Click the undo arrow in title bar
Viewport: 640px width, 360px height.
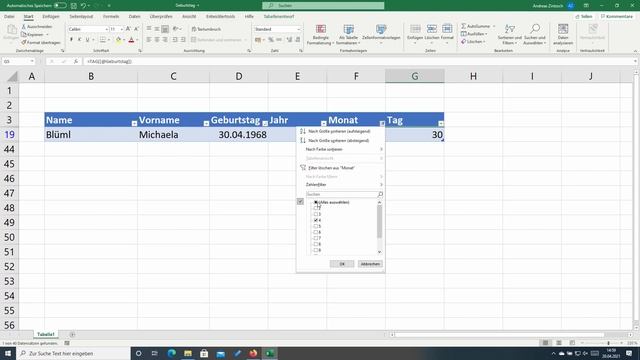(83, 6)
